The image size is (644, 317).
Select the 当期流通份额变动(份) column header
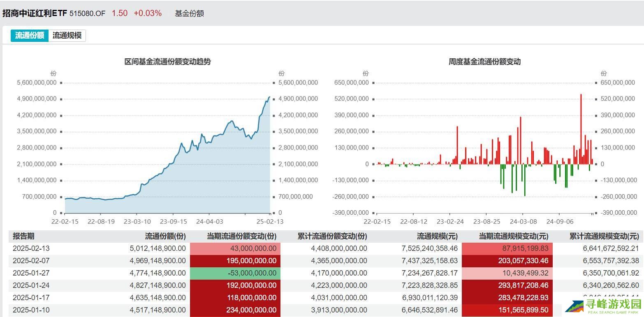click(x=241, y=236)
